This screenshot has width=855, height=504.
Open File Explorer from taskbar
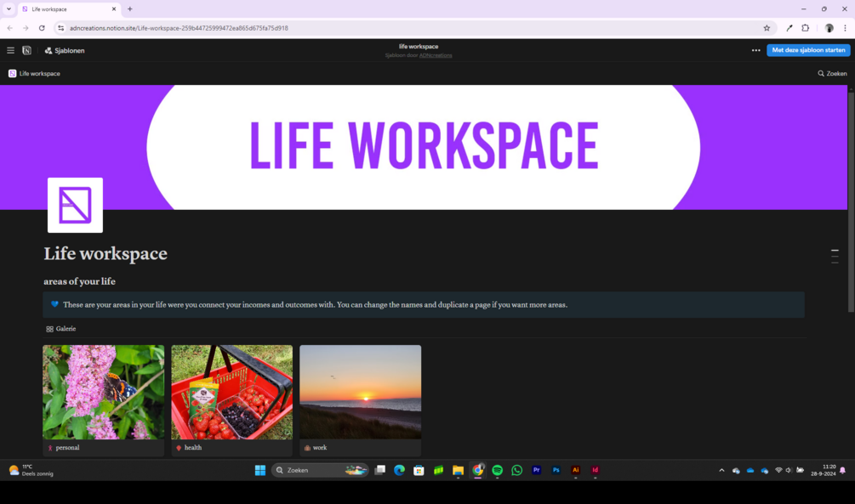click(458, 470)
